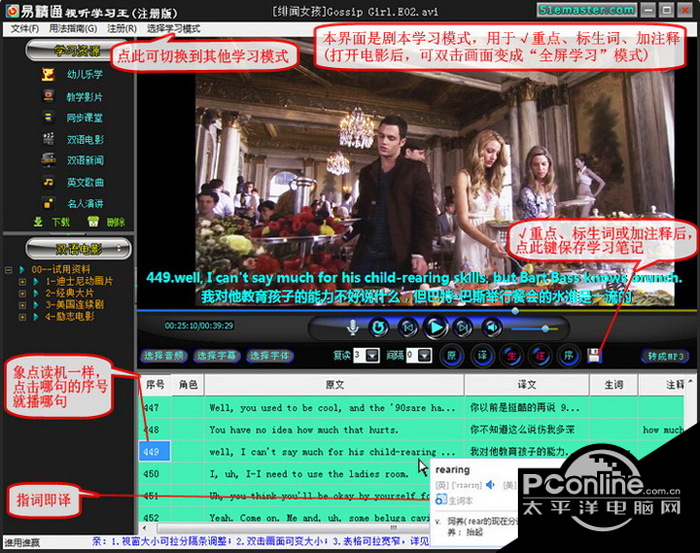
Task: Open the 注册(R) menu
Action: point(121,29)
